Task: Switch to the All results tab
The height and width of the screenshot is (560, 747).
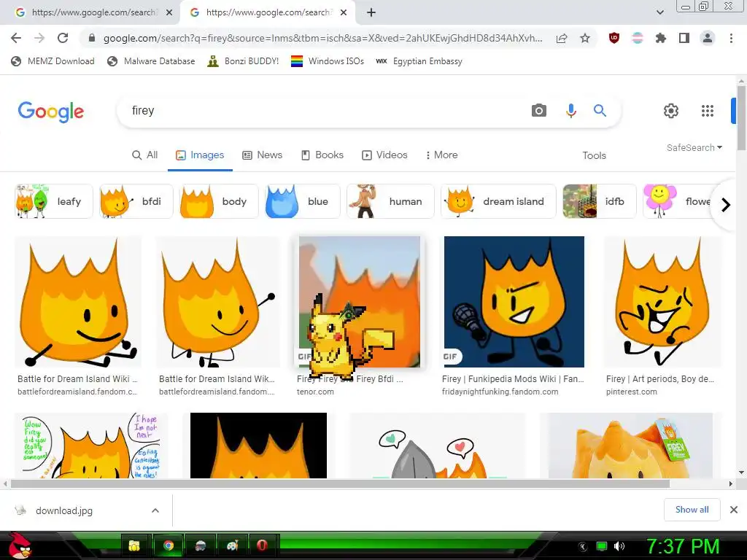Action: 145,155
